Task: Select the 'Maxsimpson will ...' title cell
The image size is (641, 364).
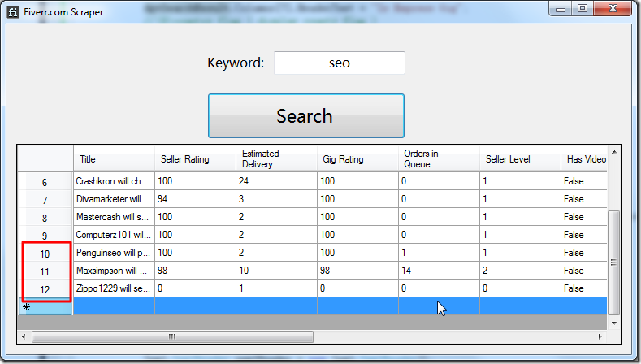Action: pos(114,271)
